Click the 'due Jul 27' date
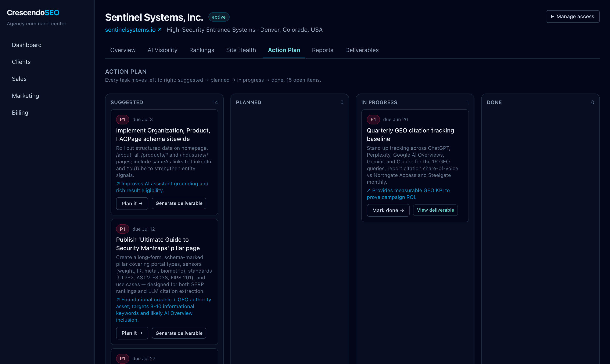610x364 pixels. 144,359
